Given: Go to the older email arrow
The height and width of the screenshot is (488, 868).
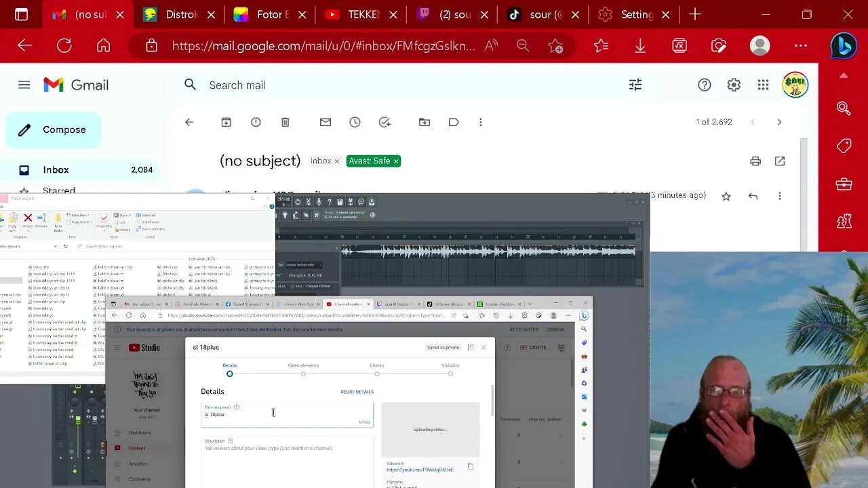Looking at the screenshot, I should (x=779, y=122).
